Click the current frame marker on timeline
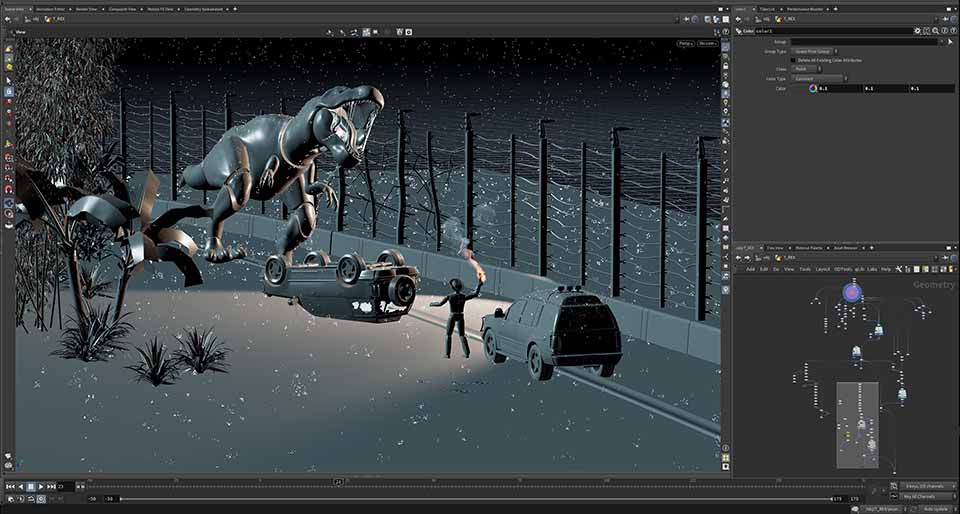 click(x=339, y=482)
